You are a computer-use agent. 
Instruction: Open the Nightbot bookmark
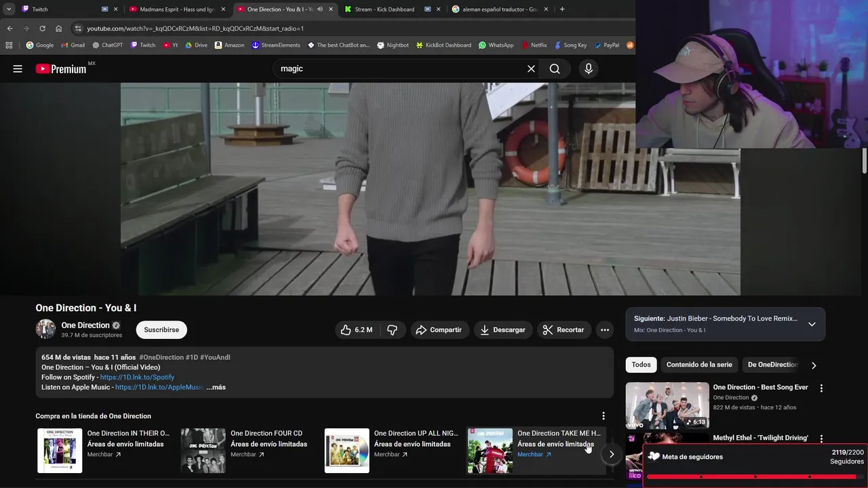click(x=393, y=45)
